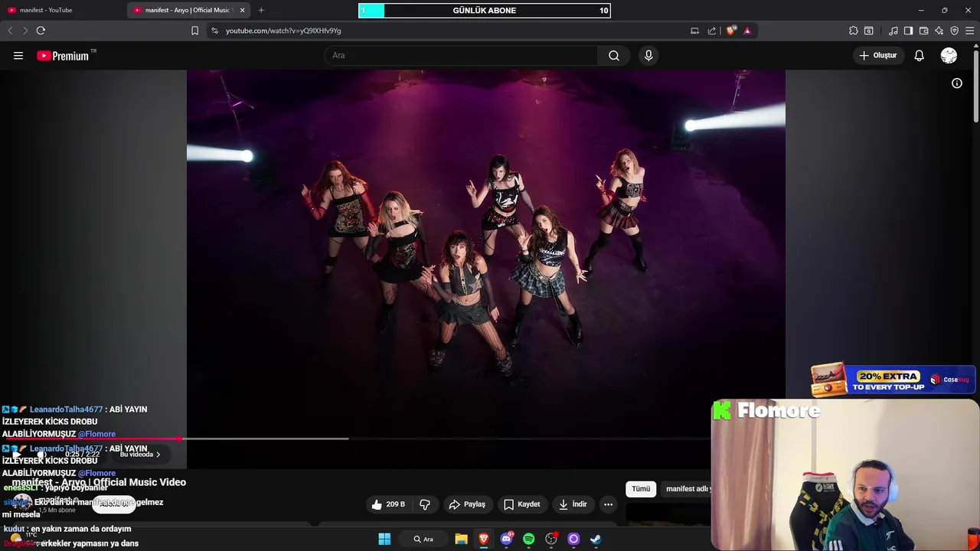Viewport: 980px width, 551px height.
Task: Click the Oluştur create button
Action: point(877,55)
